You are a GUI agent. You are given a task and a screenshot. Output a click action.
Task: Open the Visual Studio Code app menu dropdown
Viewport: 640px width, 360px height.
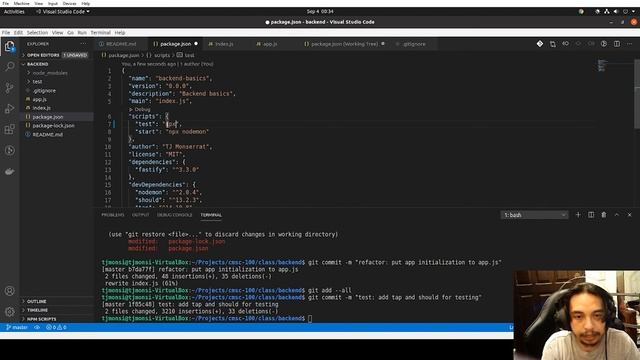tap(63, 11)
